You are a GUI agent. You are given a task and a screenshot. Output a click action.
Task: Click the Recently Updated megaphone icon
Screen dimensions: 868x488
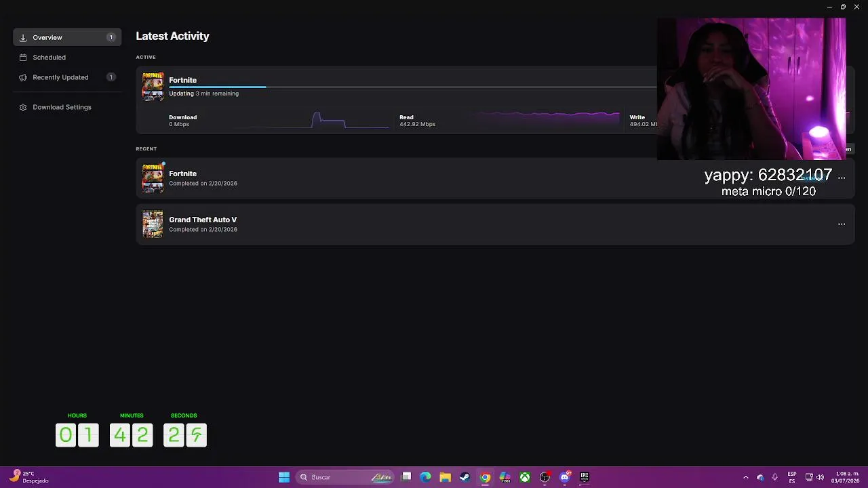(23, 77)
